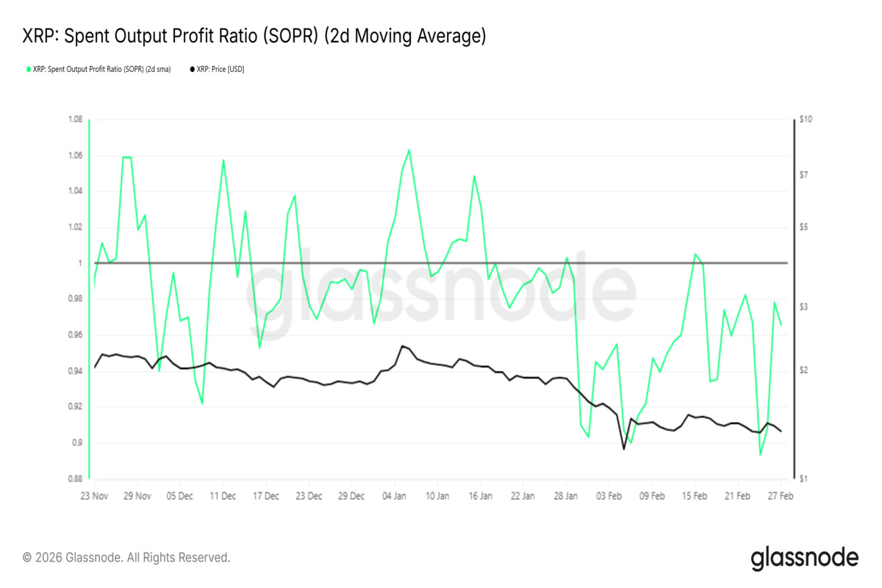Click the left axis value 1 at the baseline
Image resolution: width=882 pixels, height=588 pixels.
point(79,263)
